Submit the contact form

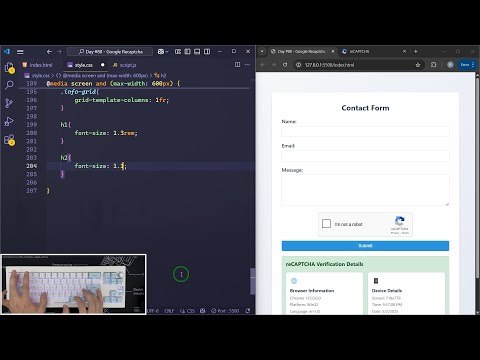tap(365, 246)
